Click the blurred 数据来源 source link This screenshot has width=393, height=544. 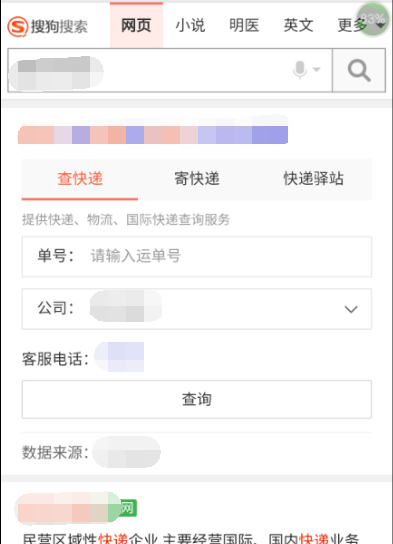click(126, 452)
